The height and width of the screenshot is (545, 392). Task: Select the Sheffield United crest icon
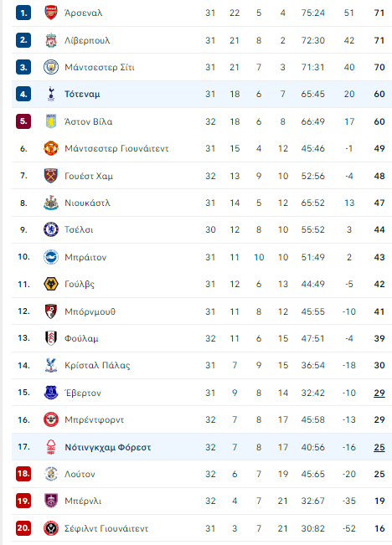click(51, 528)
